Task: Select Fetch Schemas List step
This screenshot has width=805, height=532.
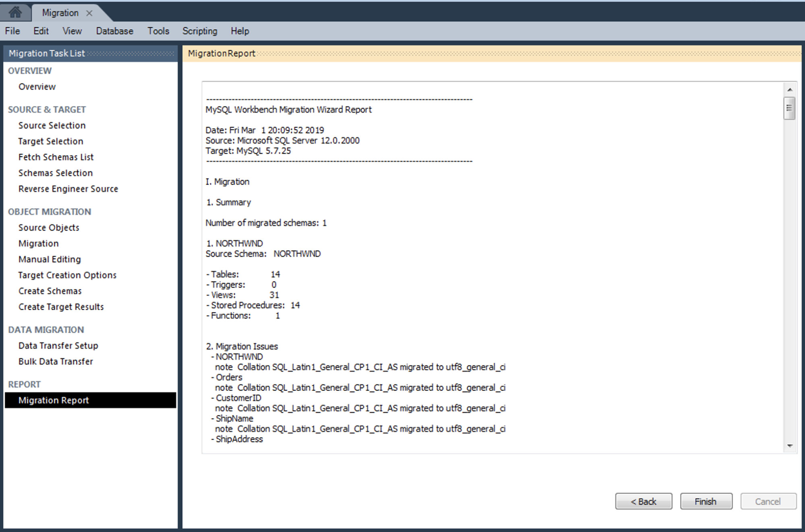Action: tap(56, 157)
